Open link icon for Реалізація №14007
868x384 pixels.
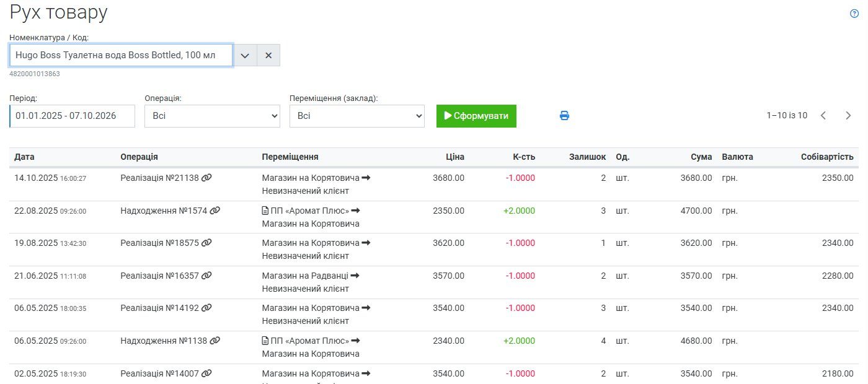click(207, 373)
